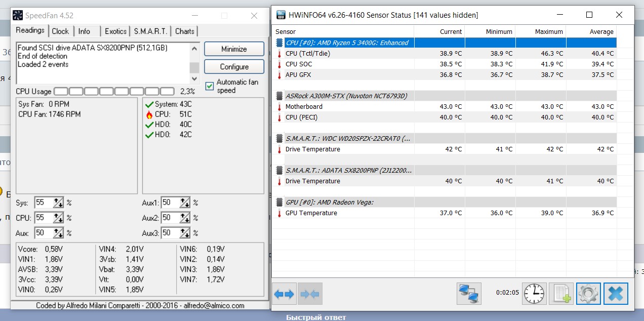The width and height of the screenshot is (644, 321).
Task: Select the GPU AMD Radeon Vega header
Action: (x=446, y=202)
